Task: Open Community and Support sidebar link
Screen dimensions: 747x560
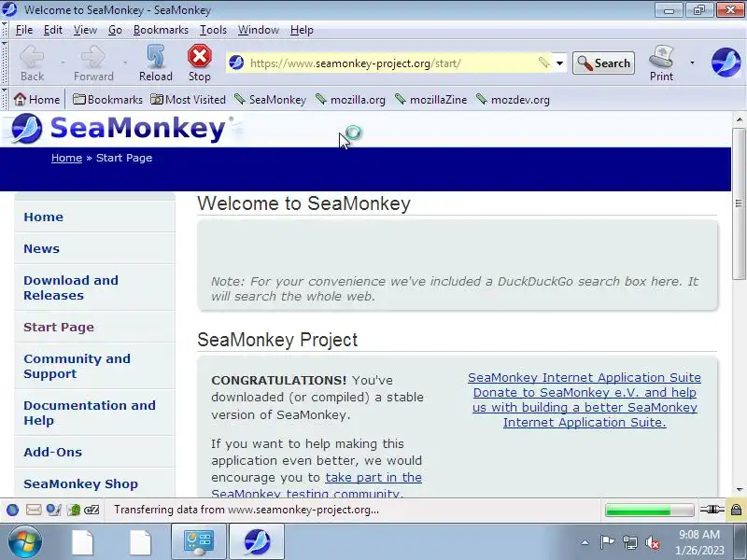Action: (x=77, y=366)
